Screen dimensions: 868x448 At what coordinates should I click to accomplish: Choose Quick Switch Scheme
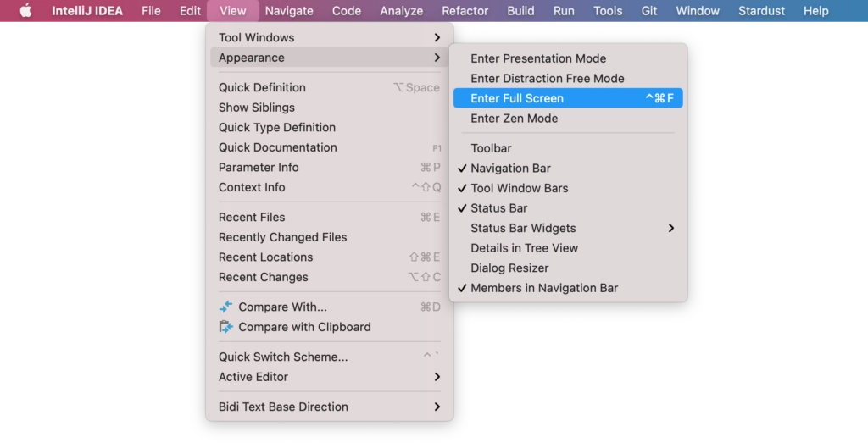[x=330, y=357]
